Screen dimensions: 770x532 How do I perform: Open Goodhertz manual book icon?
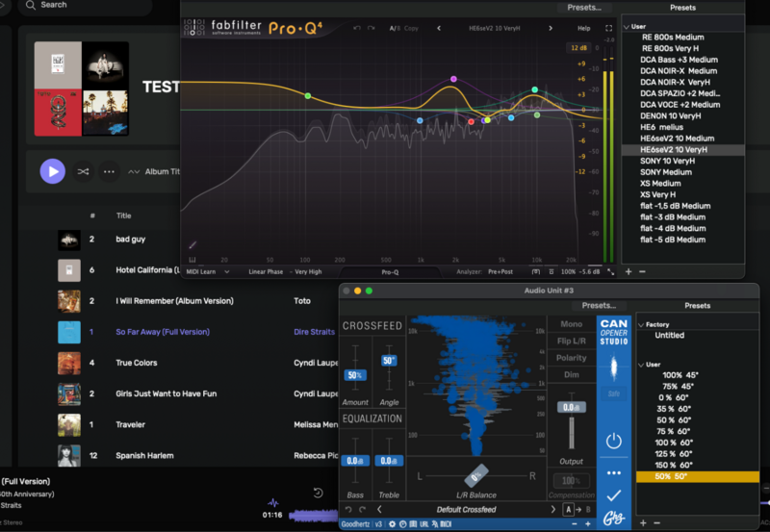(413, 524)
